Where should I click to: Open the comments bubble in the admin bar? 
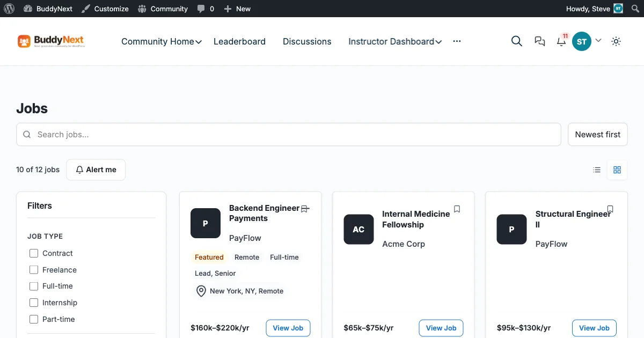point(206,9)
